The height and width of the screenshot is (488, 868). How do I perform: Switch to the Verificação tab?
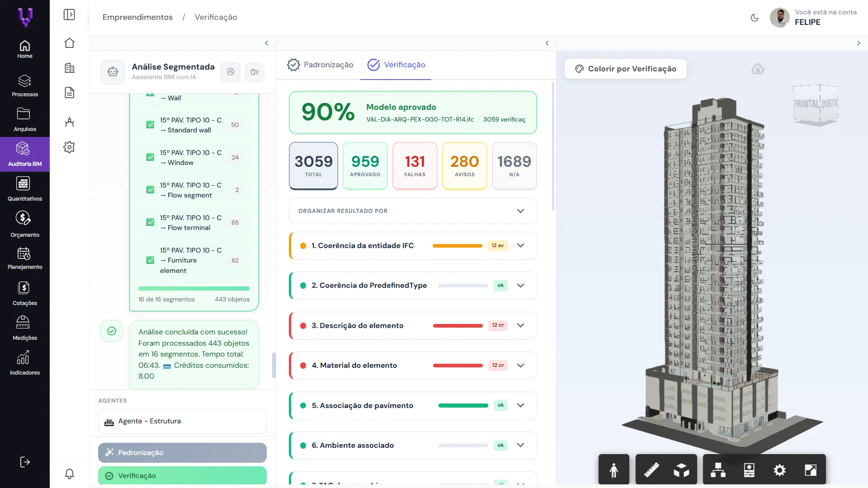coord(396,65)
